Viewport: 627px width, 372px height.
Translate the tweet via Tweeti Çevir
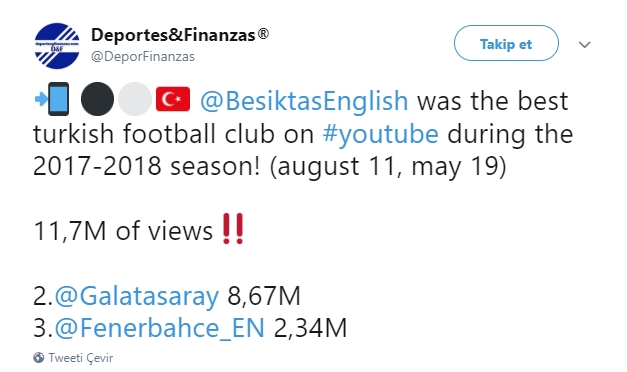point(80,358)
